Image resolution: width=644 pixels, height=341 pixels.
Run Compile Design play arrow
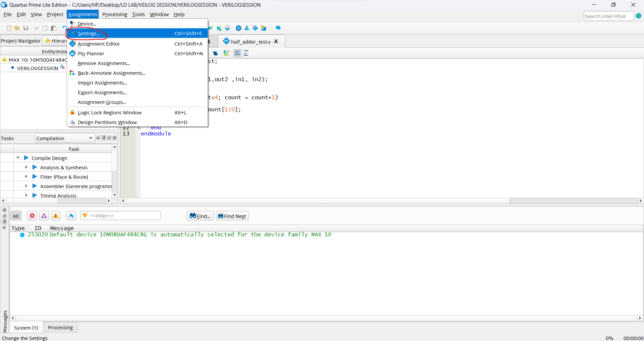pos(26,158)
